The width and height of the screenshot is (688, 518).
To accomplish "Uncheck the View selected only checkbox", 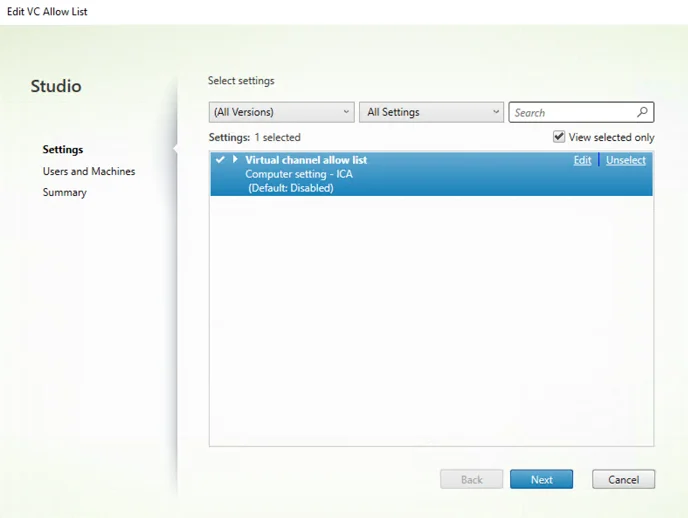I will 559,137.
